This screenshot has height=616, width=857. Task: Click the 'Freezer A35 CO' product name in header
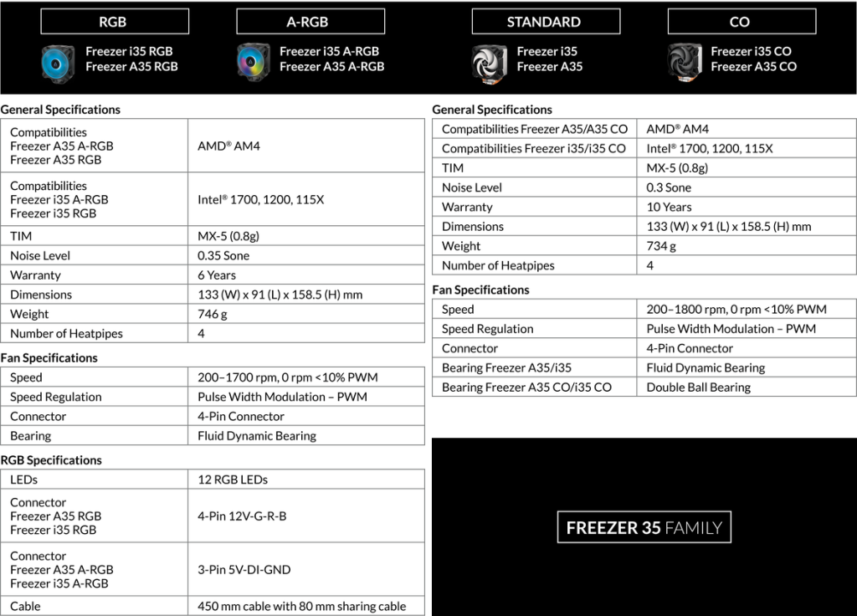754,67
